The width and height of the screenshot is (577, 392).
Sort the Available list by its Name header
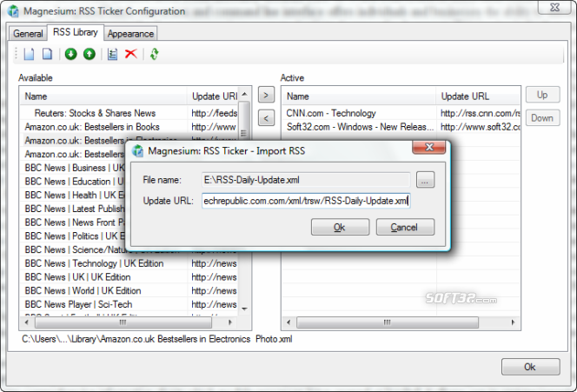coord(103,96)
